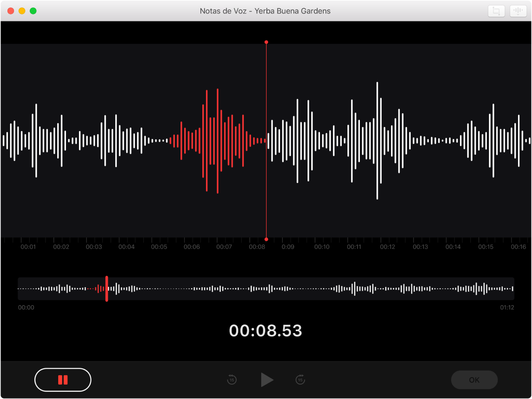This screenshot has width=532, height=399.
Task: Click the green full screen button
Action: coord(33,11)
